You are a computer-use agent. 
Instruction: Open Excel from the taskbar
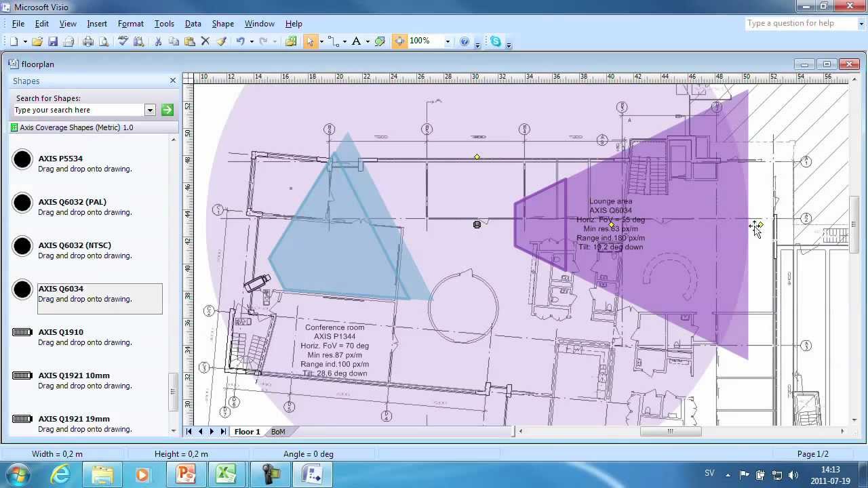tap(226, 474)
